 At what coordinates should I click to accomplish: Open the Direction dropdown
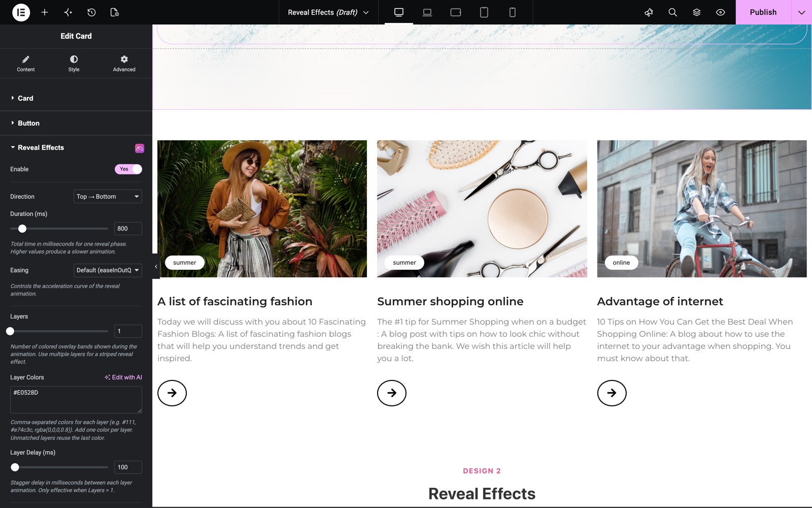tap(108, 197)
